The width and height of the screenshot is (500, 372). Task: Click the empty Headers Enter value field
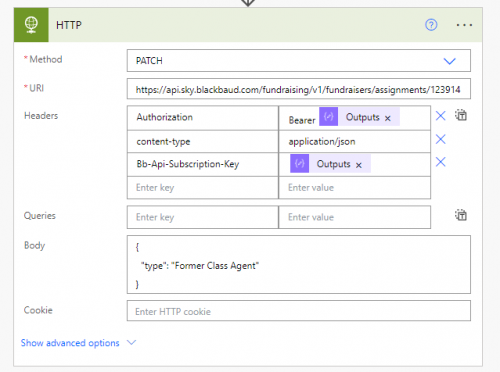pos(354,188)
